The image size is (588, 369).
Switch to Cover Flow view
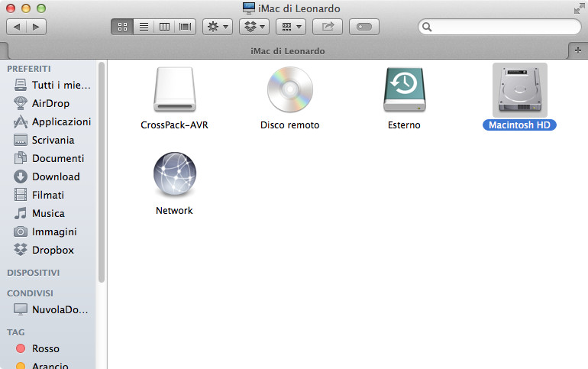click(184, 27)
